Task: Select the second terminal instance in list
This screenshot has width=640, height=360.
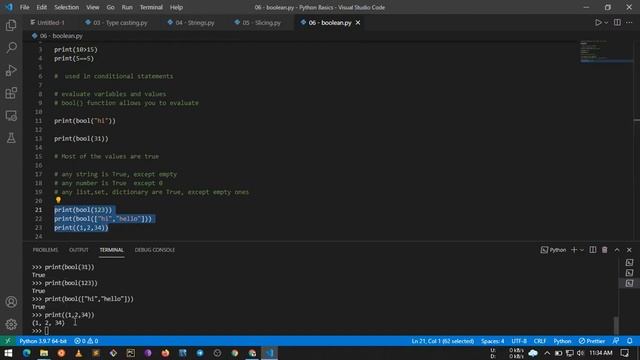Action: [629, 273]
